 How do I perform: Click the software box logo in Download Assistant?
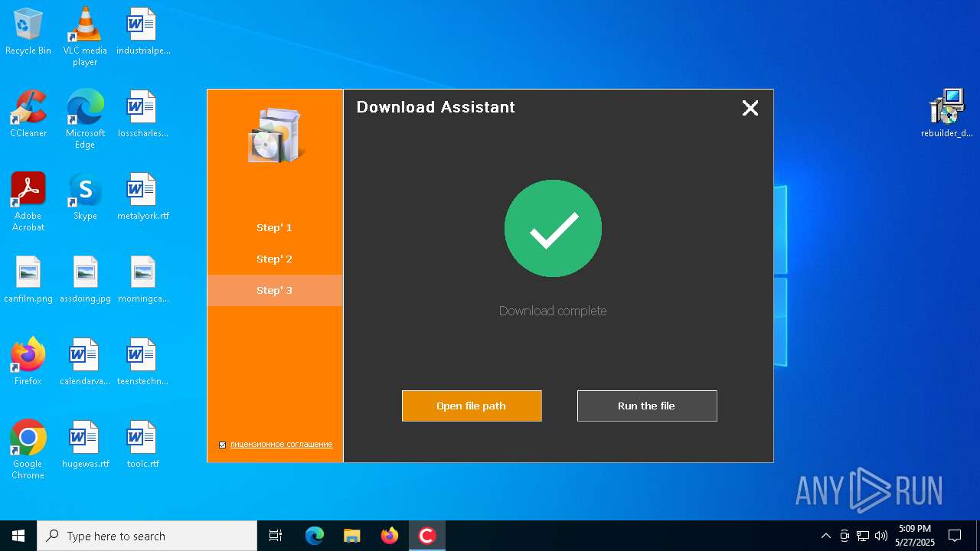276,135
